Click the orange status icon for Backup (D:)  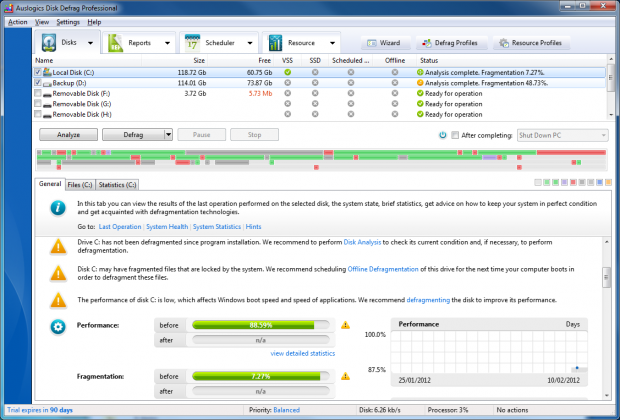420,83
